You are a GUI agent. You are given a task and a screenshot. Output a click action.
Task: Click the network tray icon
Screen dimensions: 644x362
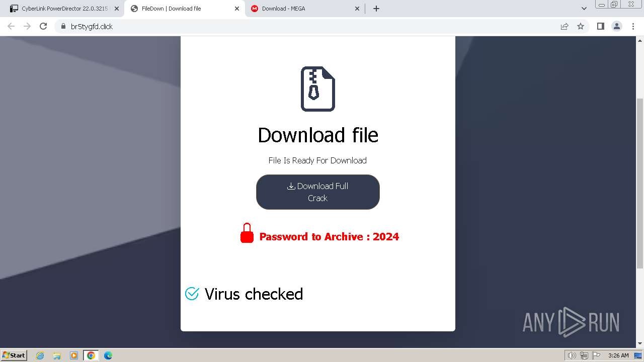coord(584,355)
